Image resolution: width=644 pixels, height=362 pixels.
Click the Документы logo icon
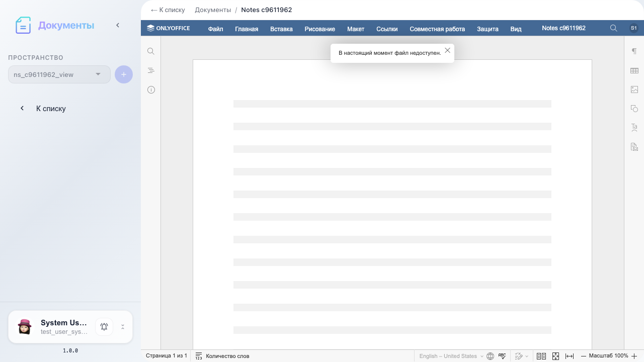[x=23, y=25]
